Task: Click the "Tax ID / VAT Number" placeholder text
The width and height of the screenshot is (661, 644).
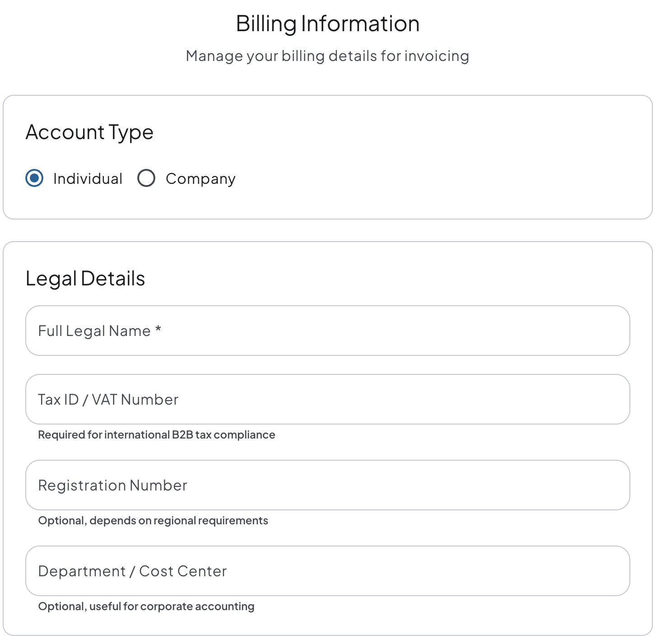Action: (108, 400)
